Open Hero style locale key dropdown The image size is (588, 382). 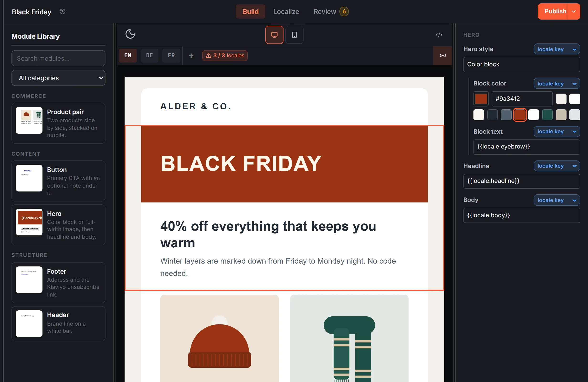pos(557,49)
